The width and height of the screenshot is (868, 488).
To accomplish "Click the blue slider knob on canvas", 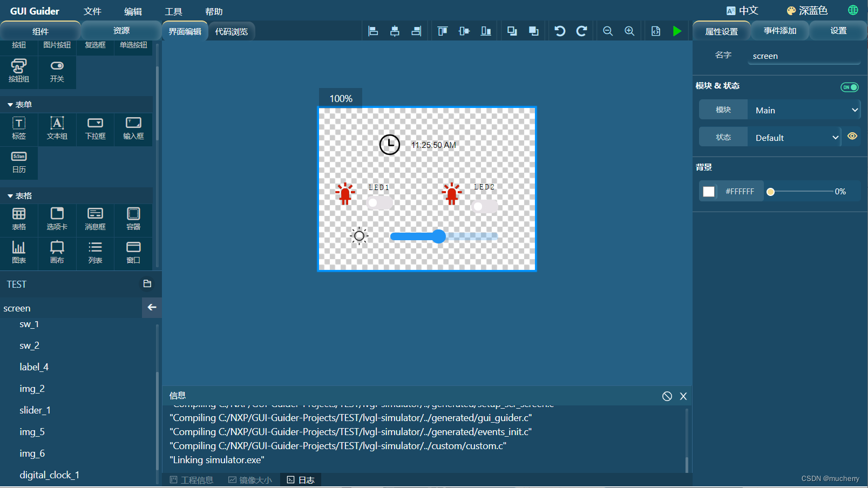I will [x=439, y=236].
